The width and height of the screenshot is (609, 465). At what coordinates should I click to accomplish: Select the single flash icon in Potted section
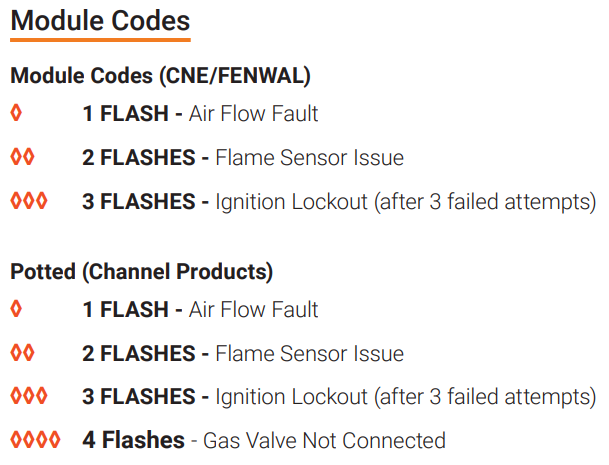pyautogui.click(x=16, y=310)
